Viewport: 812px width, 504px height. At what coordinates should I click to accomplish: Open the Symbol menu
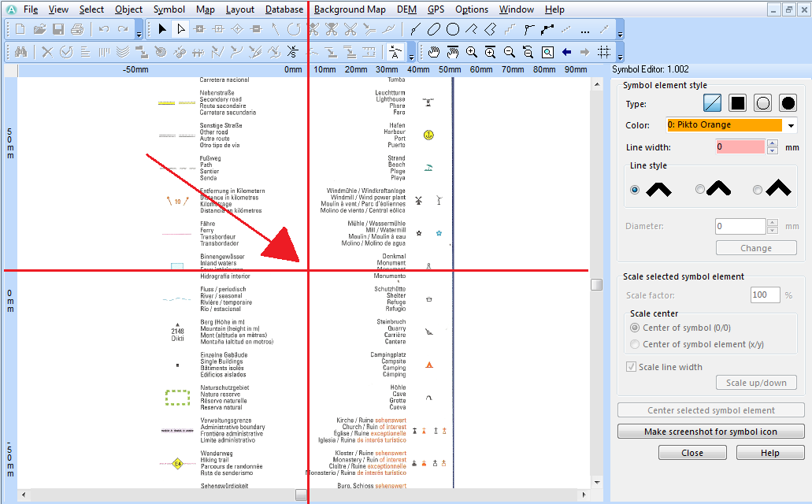[169, 9]
